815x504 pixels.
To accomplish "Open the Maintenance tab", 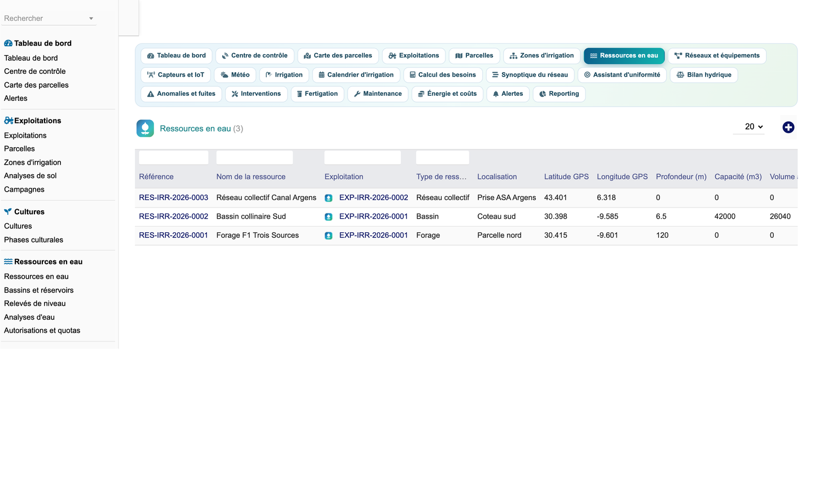I will tap(378, 94).
